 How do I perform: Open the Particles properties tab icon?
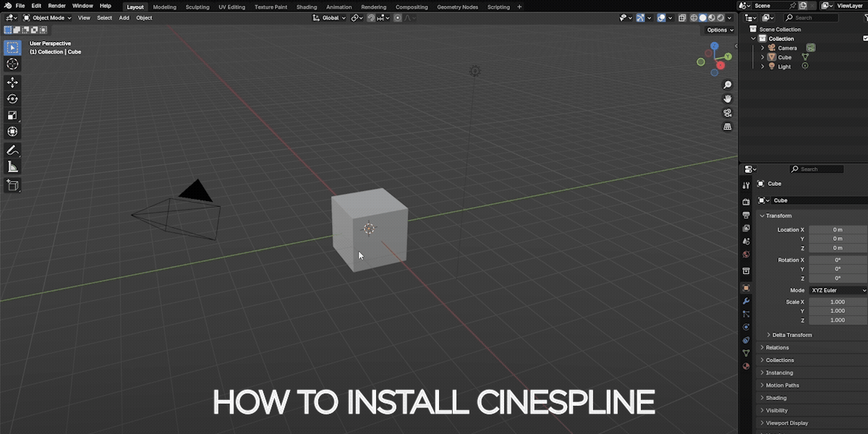coord(746,313)
